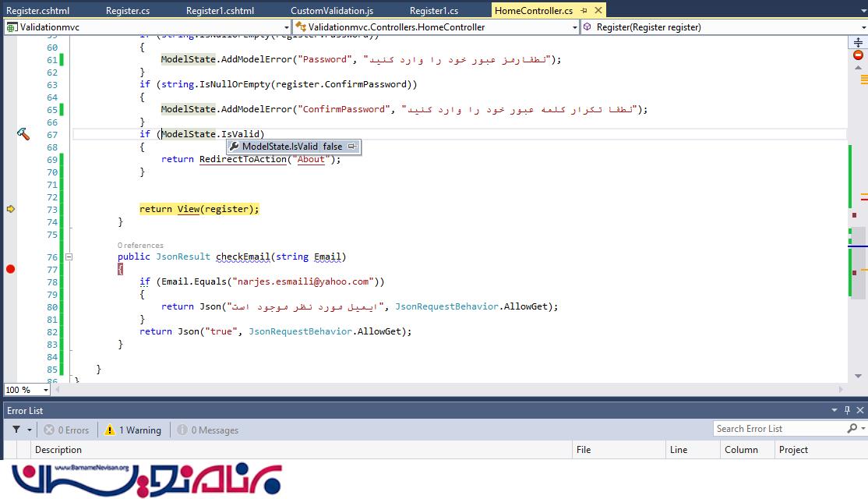868x499 pixels.
Task: Click into the Search Error List field
Action: point(779,429)
